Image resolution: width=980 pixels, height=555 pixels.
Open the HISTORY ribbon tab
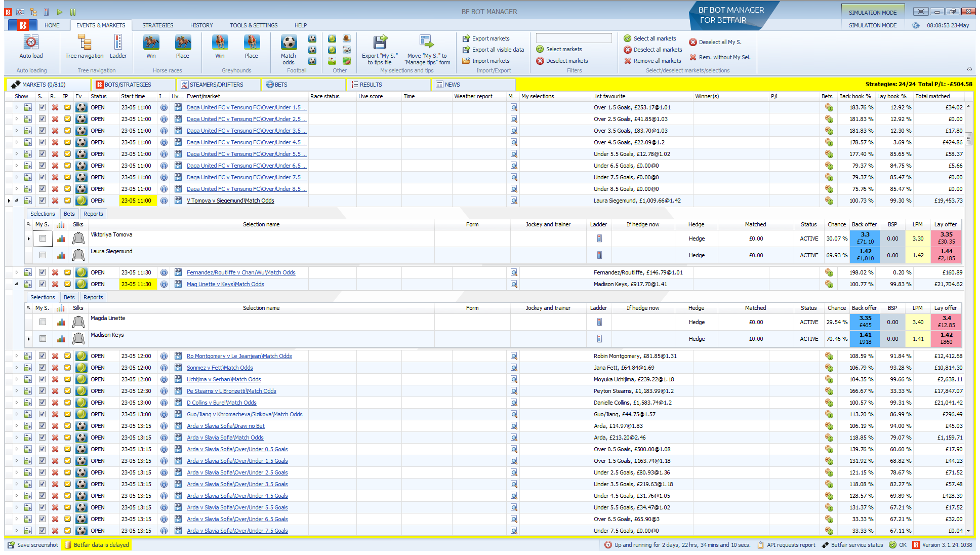point(201,25)
